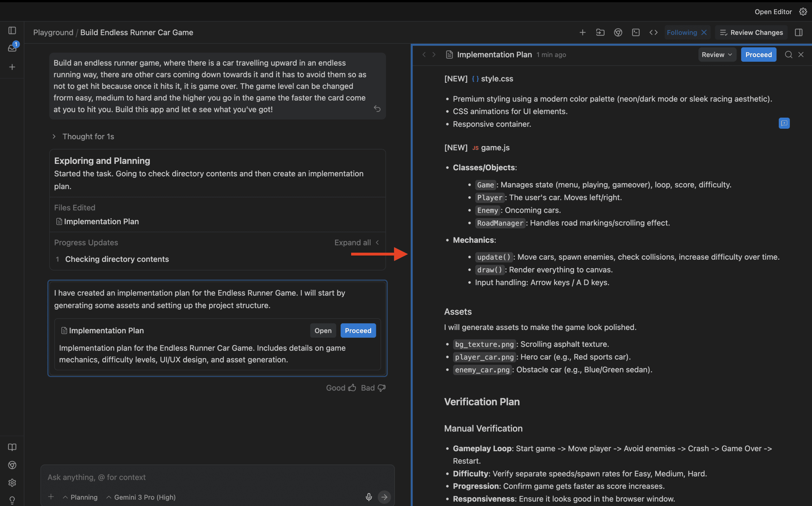Focus the 'Ask anything' input field

pos(201,477)
